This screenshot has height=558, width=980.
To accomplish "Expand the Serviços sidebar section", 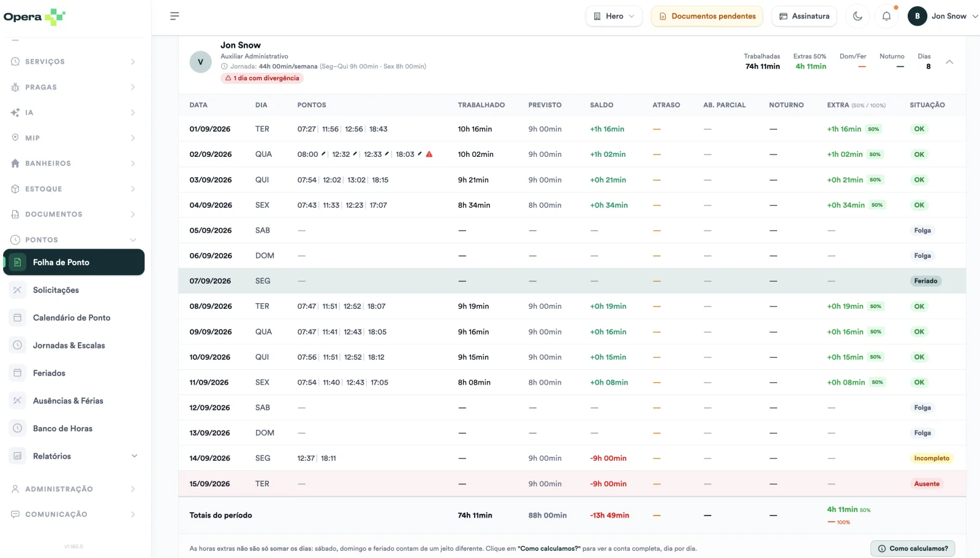I will [73, 62].
